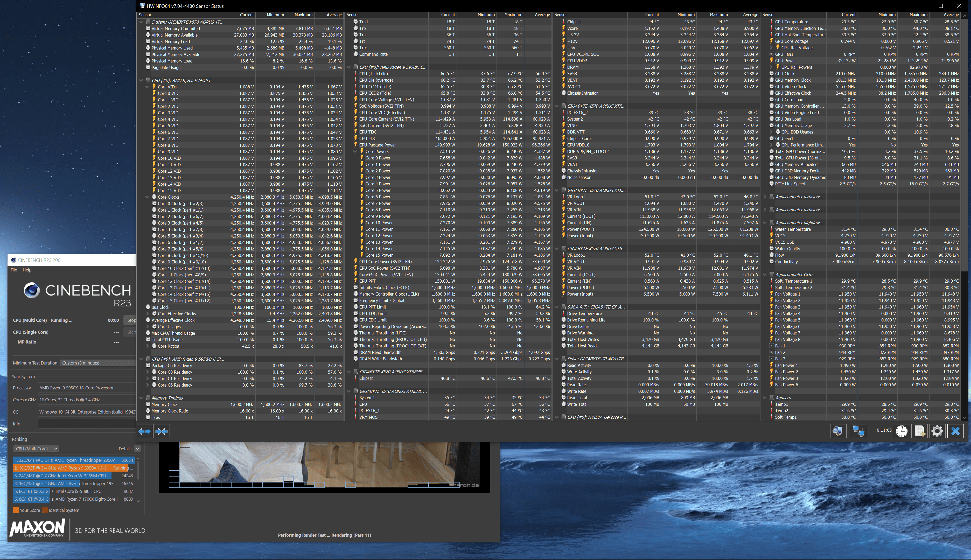
Task: Open the remote network monitors icon
Action: pos(858,431)
